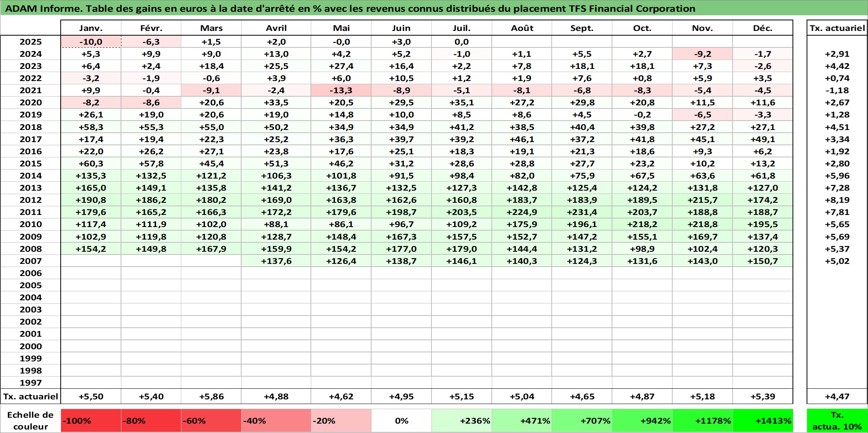Select the 2007 row label
Image resolution: width=868 pixels, height=433 pixels.
(31, 261)
